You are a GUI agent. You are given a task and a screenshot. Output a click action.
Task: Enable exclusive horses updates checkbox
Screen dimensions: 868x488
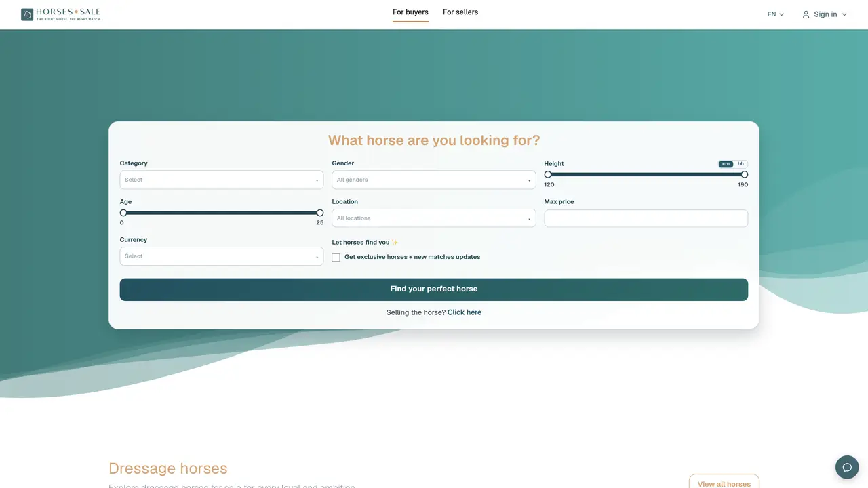tap(336, 258)
